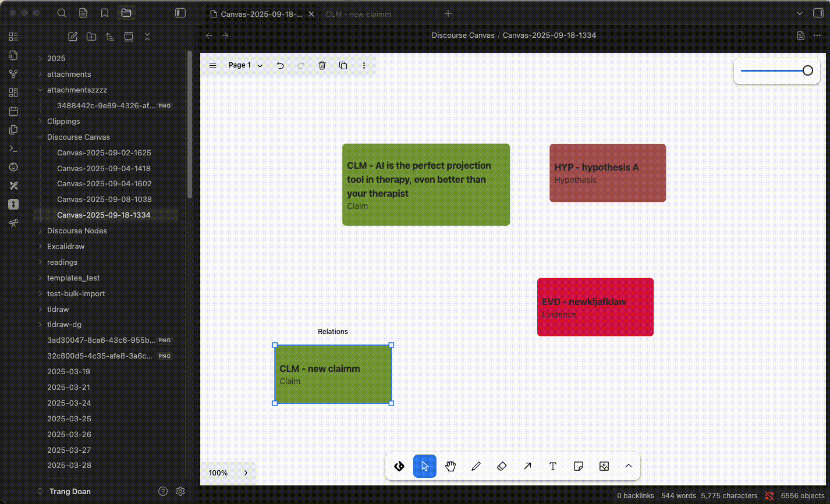
Task: Click Discourse Canvas breadcrumb link
Action: coord(463,35)
